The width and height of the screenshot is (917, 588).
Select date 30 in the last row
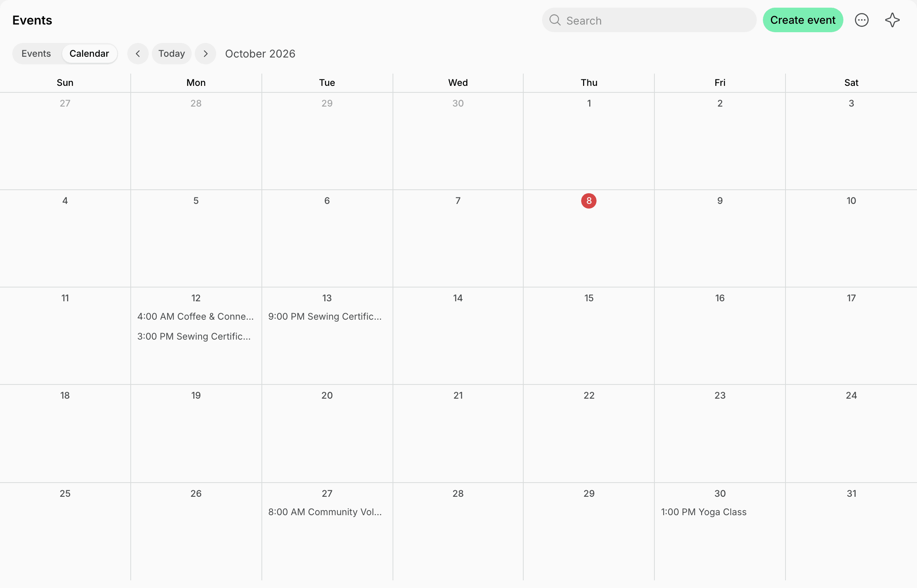point(720,494)
